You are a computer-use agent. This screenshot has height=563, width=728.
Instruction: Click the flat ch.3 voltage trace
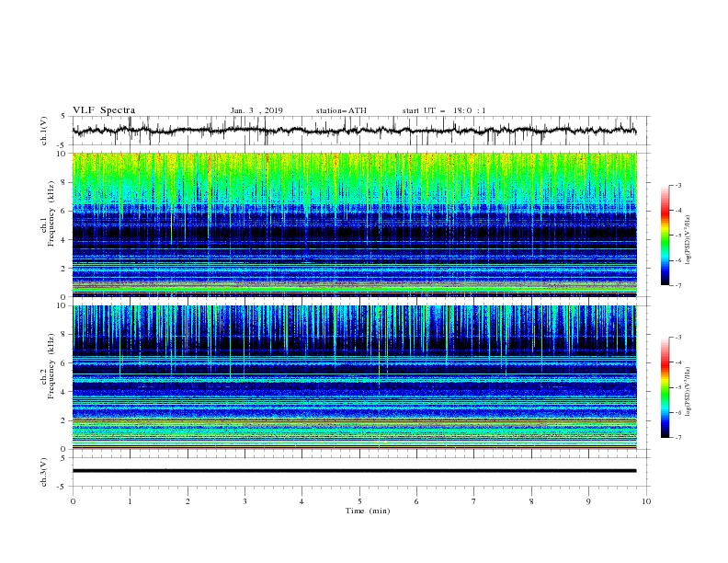[354, 471]
